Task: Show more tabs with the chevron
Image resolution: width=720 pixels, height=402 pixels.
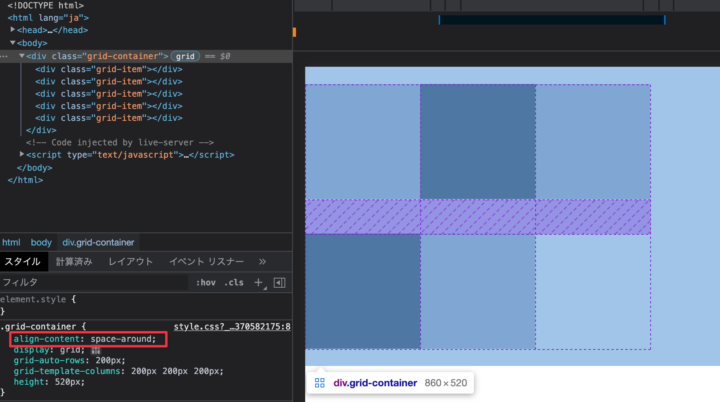Action: (262, 262)
